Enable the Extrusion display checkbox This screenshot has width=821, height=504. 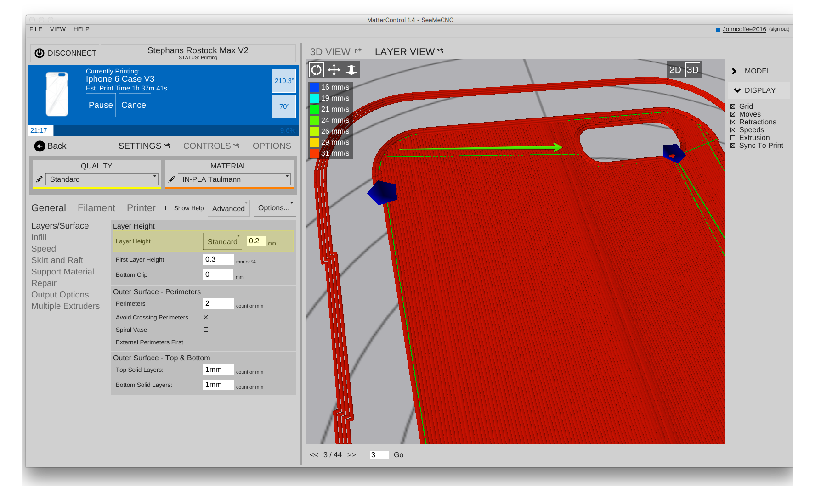(x=733, y=138)
